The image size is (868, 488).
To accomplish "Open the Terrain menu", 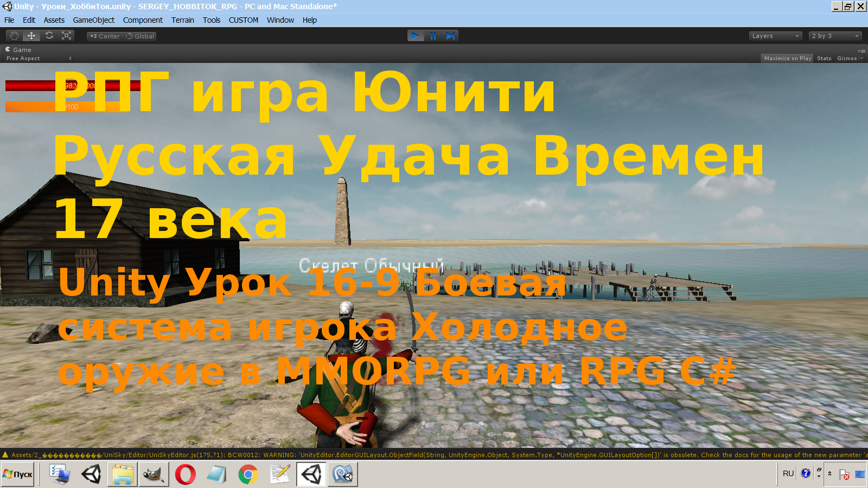I will [182, 20].
